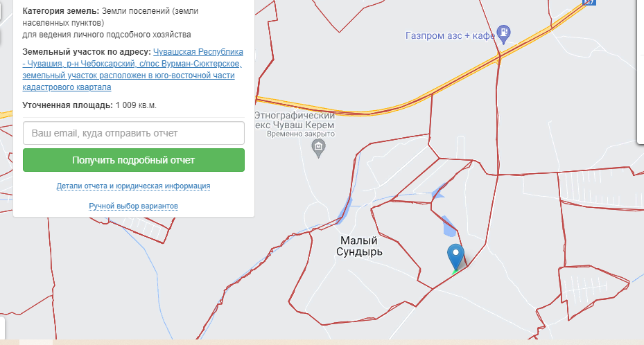The height and width of the screenshot is (345, 644).
Task: Open the Ручной выбор вариантов link
Action: click(x=134, y=206)
